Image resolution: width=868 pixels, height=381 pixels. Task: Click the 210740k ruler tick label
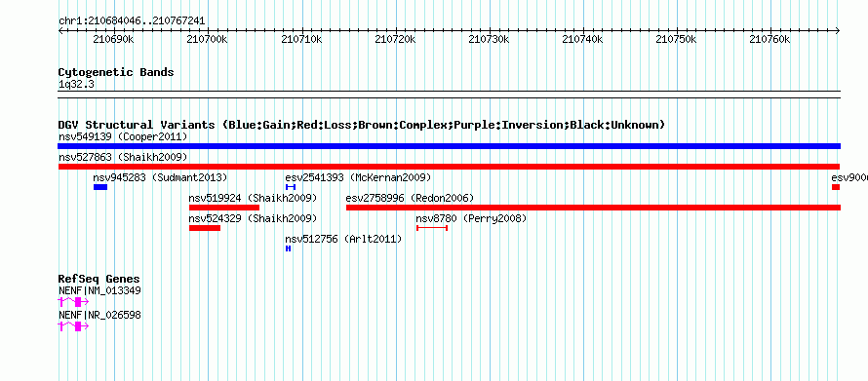click(x=582, y=39)
